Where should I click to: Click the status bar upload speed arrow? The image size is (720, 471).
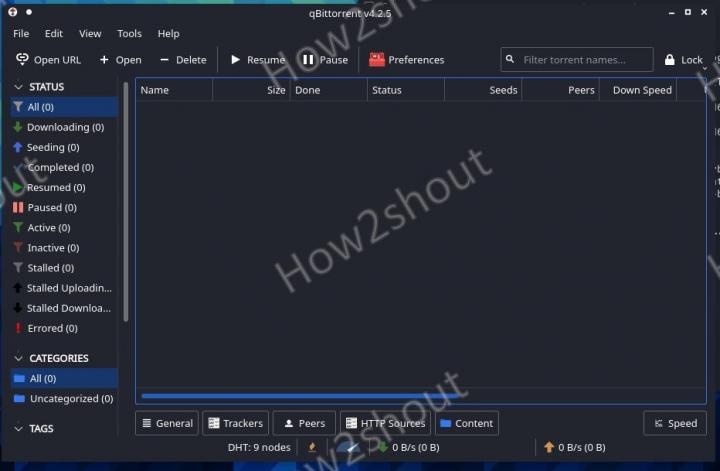click(x=549, y=447)
